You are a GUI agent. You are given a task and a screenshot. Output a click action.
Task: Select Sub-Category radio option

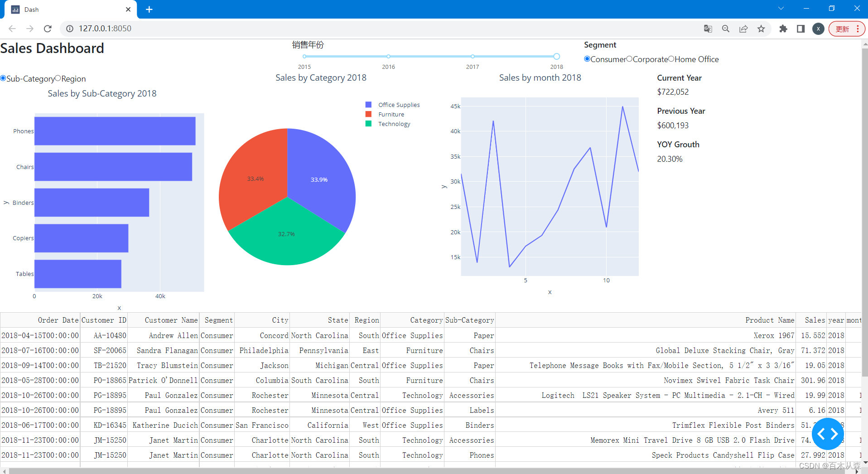(3, 78)
